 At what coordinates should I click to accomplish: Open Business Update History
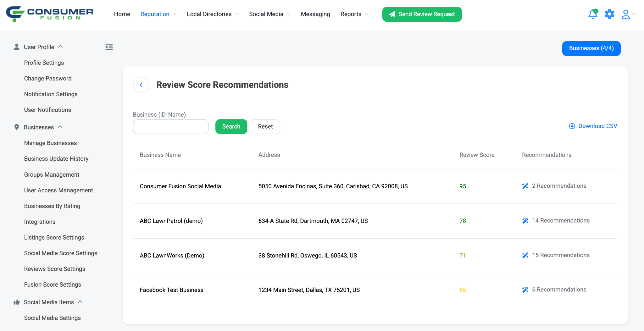(56, 159)
